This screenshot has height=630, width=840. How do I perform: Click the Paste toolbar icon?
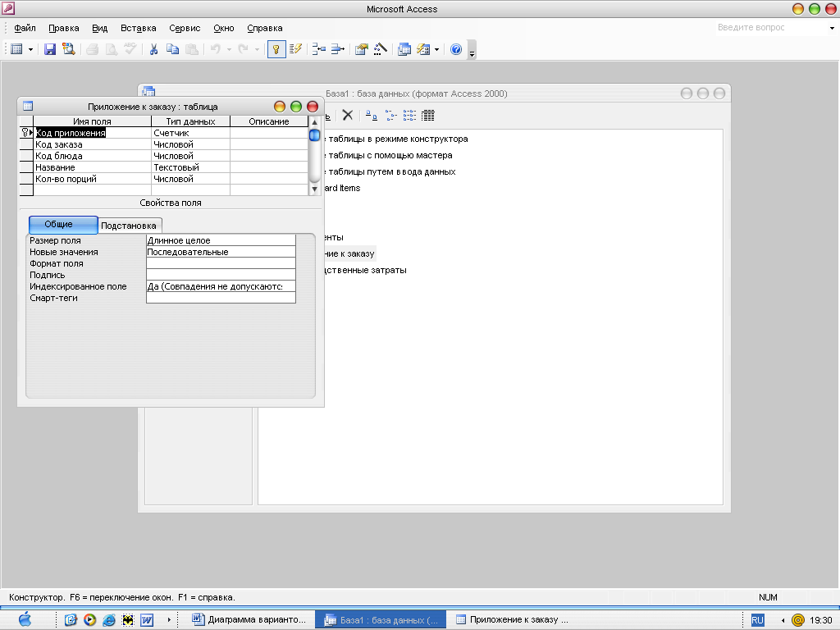pyautogui.click(x=192, y=49)
